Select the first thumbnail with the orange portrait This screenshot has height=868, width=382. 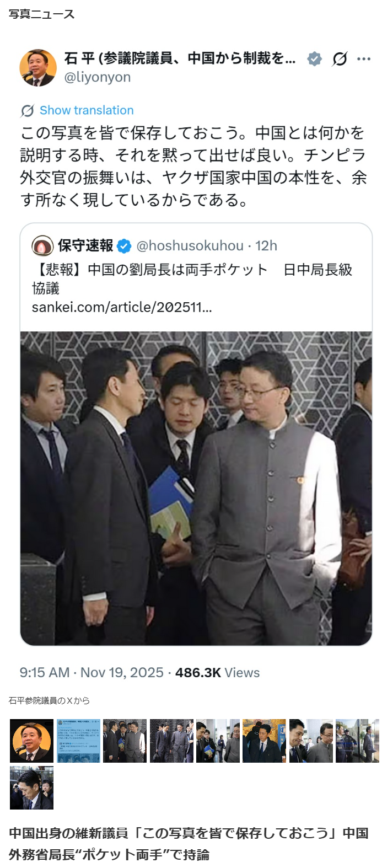pos(31,741)
